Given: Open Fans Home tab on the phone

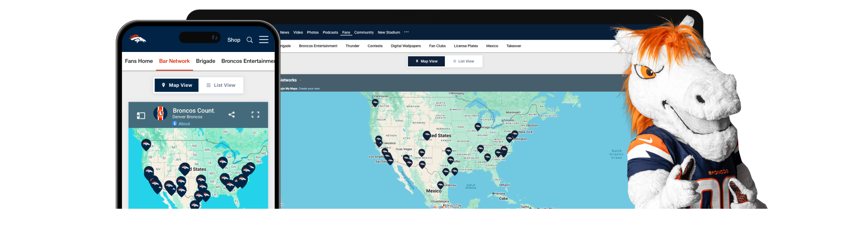Looking at the screenshot, I should click(139, 61).
